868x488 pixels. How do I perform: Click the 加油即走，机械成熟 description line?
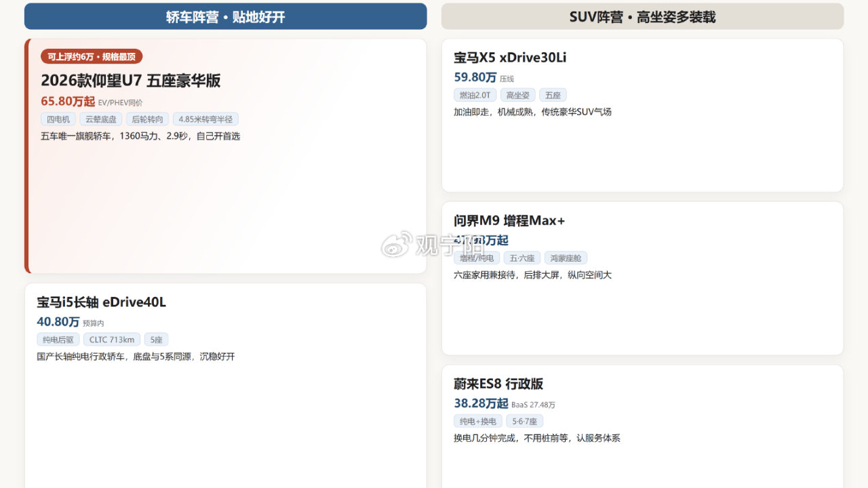[532, 112]
